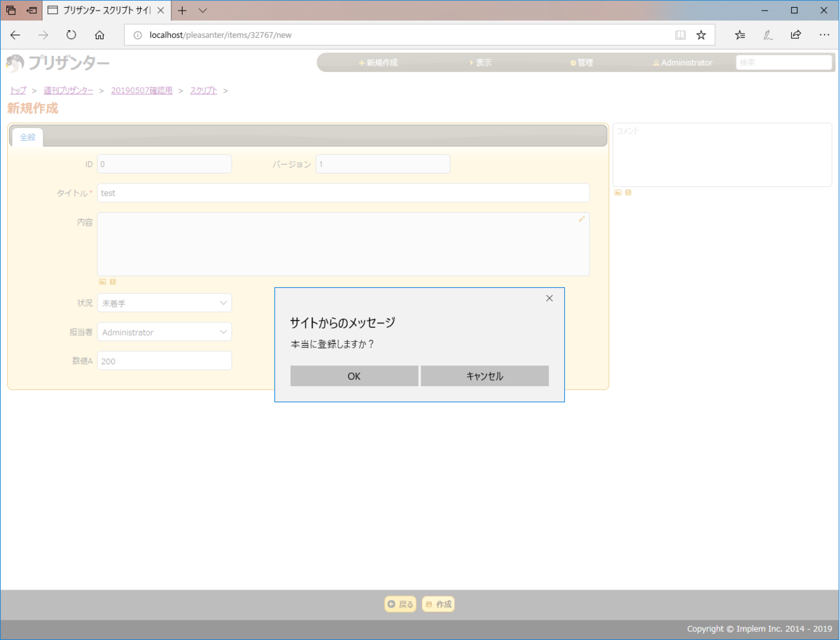Viewport: 840px width, 640px height.
Task: Click the プリザンター logo
Action: tap(57, 64)
